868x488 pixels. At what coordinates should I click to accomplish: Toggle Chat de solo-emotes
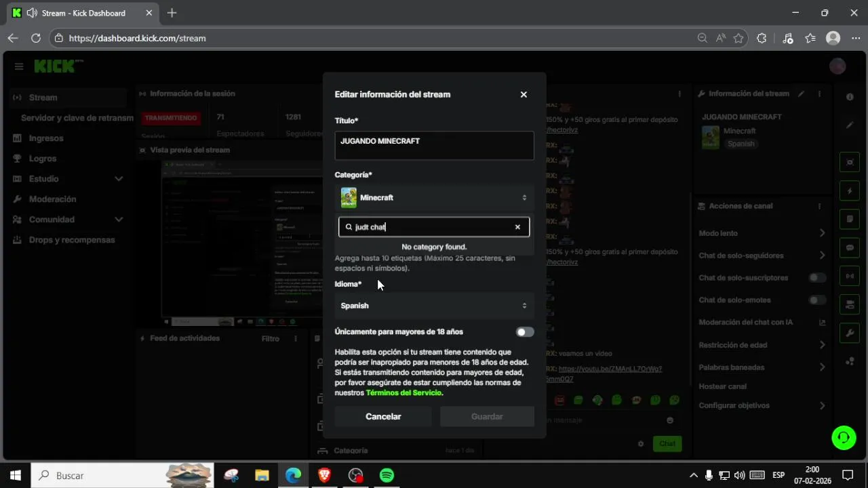(818, 300)
